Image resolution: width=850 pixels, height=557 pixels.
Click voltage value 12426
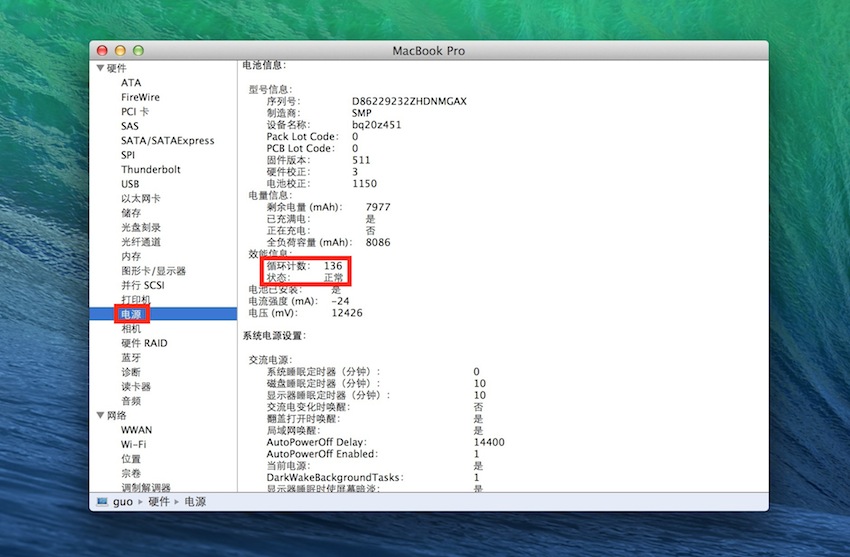click(347, 313)
